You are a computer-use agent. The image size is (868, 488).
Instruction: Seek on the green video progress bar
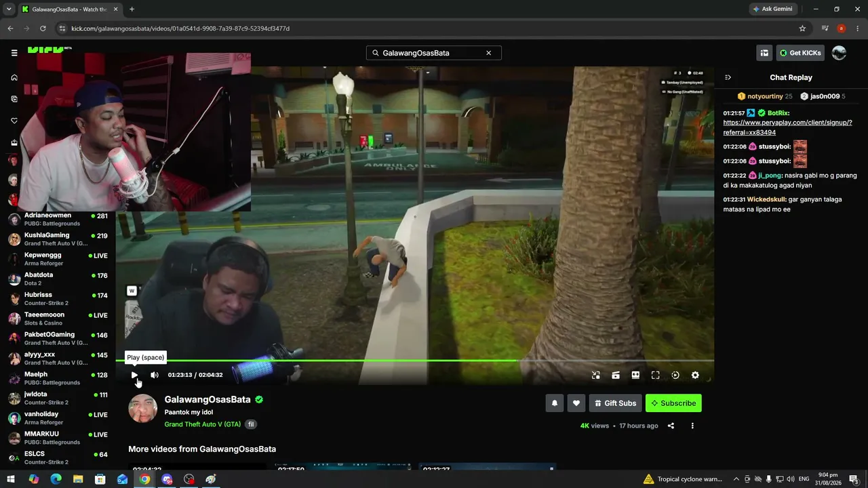(415, 361)
